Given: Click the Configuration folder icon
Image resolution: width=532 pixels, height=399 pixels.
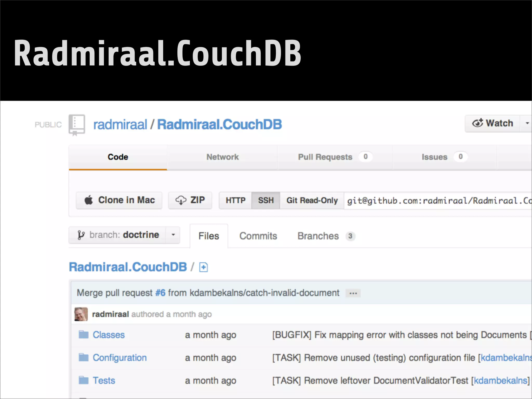Looking at the screenshot, I should [84, 357].
